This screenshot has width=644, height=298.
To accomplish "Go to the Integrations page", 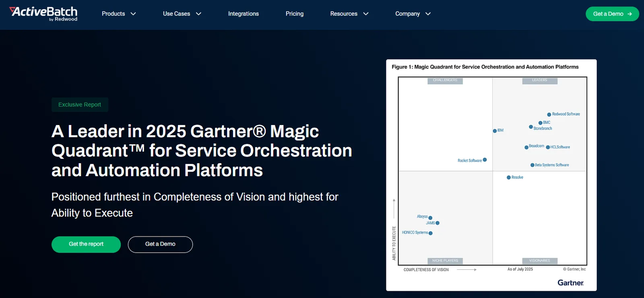I will (244, 14).
